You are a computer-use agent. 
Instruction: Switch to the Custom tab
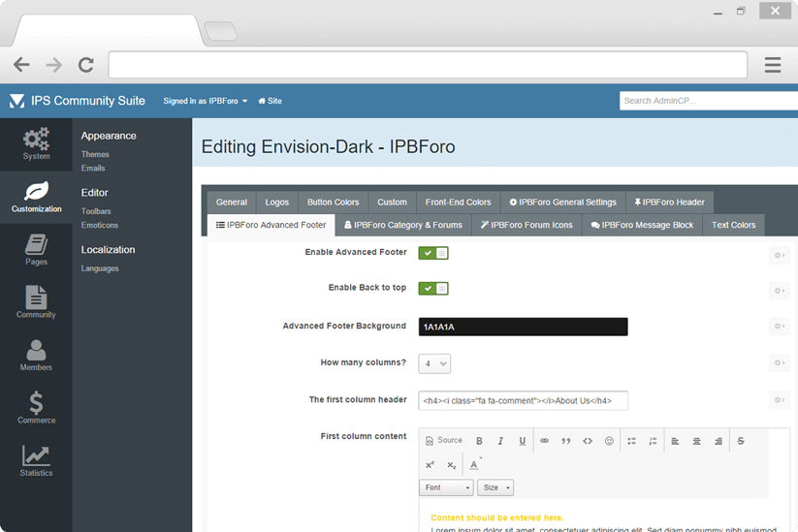[x=393, y=203]
